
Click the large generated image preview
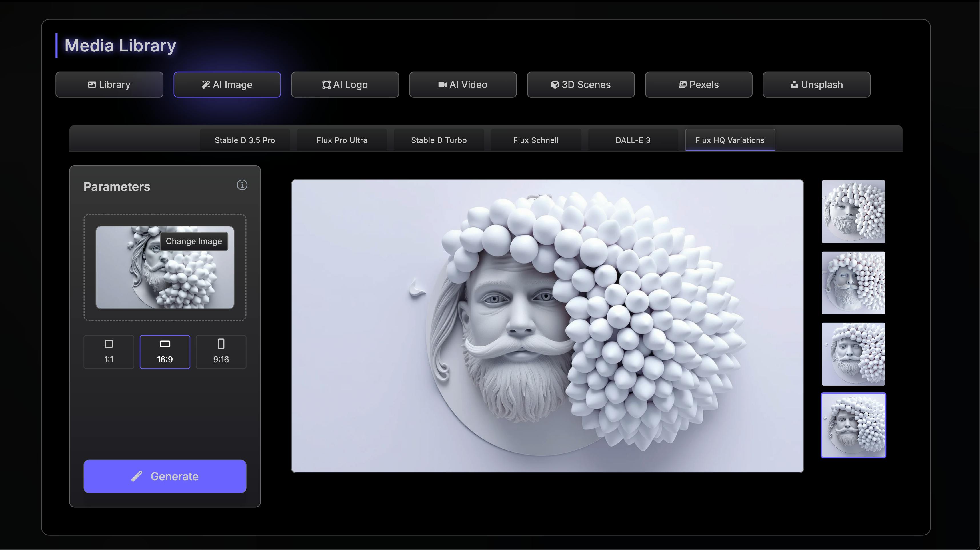click(x=547, y=326)
